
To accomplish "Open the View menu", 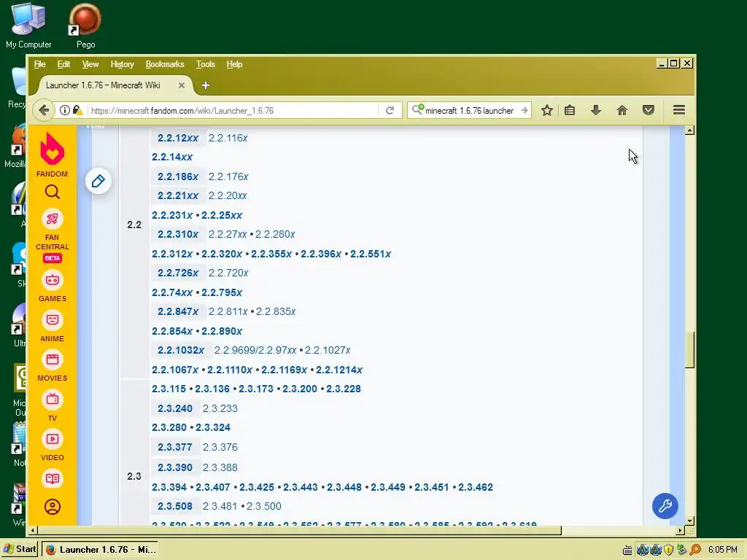I will (90, 64).
